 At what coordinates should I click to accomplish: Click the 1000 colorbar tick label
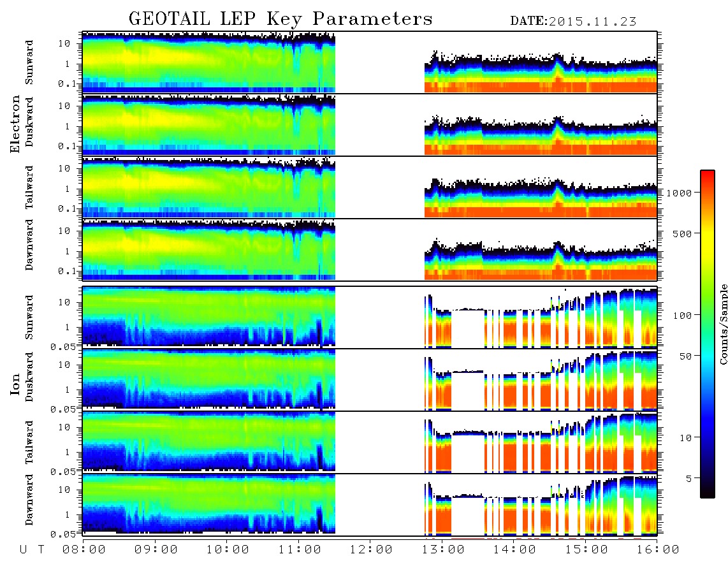coord(679,193)
